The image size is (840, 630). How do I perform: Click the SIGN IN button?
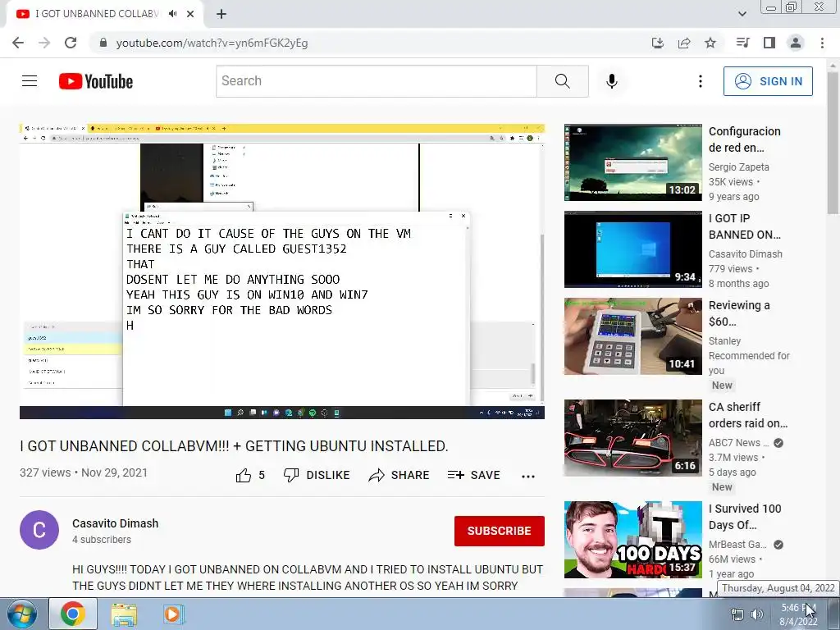(768, 81)
